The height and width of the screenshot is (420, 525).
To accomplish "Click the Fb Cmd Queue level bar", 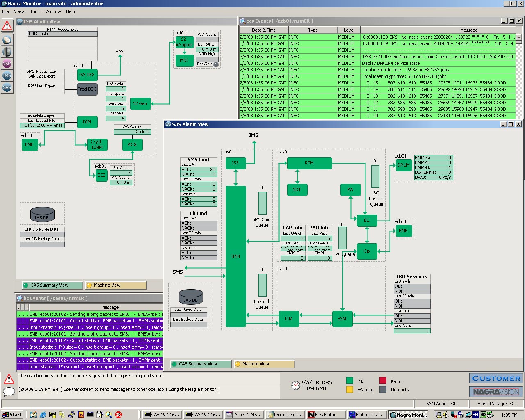I will tap(262, 285).
